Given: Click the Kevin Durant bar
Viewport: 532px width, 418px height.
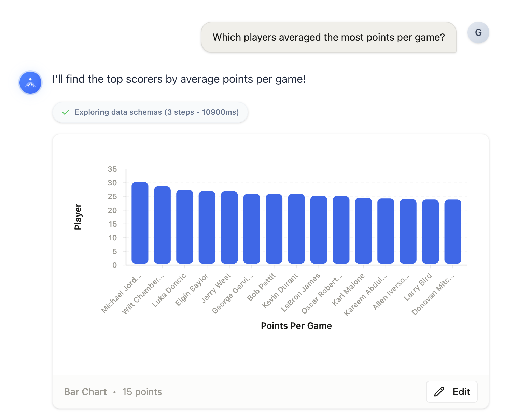Looking at the screenshot, I should [x=296, y=229].
